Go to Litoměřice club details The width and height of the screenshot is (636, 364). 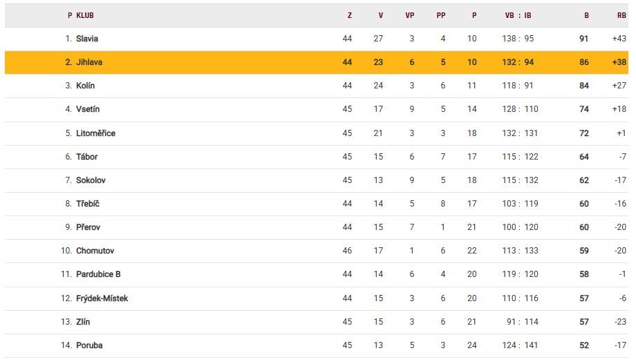point(95,133)
